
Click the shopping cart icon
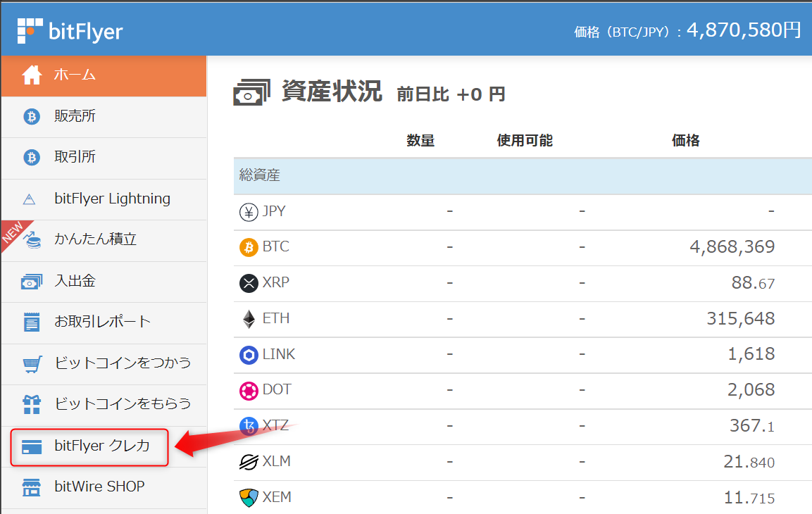32,364
